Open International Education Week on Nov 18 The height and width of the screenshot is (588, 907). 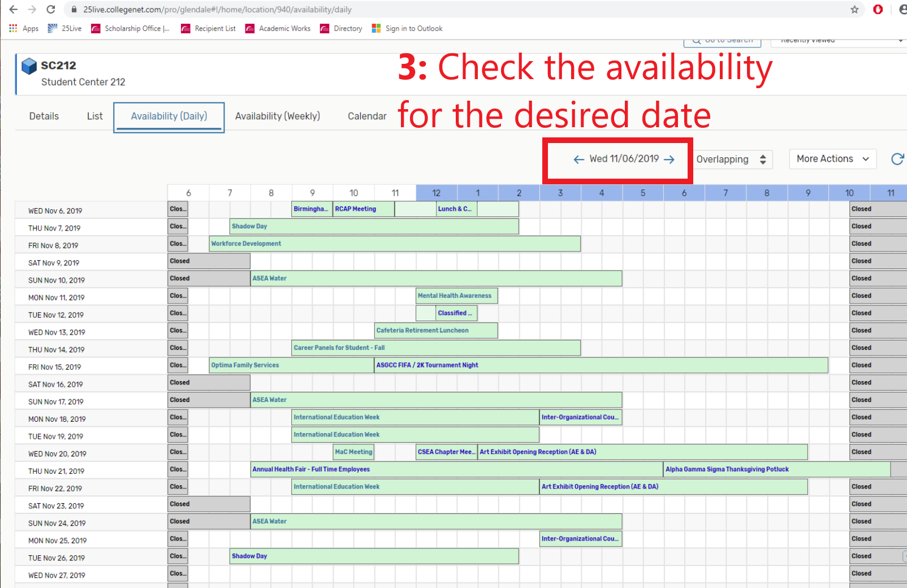tap(416, 417)
